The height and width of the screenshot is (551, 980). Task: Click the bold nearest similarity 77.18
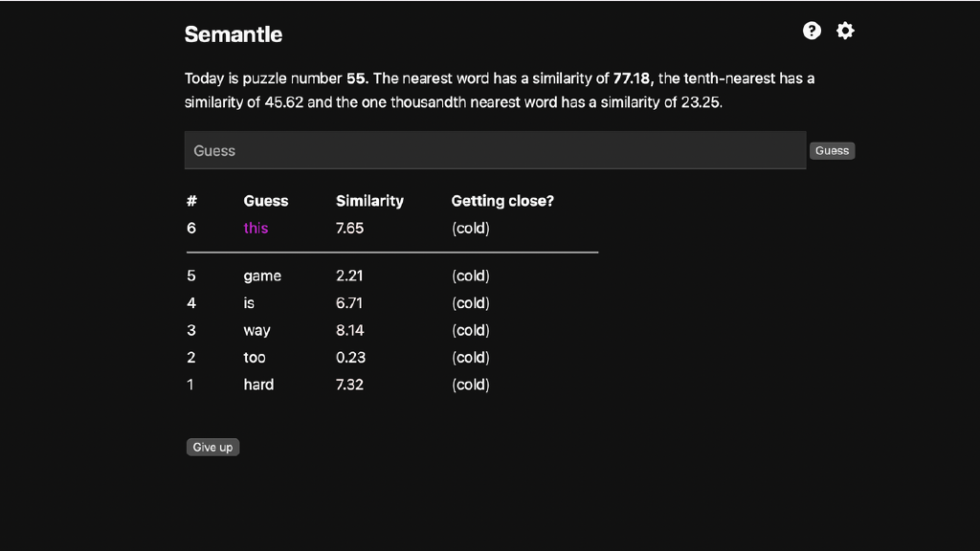(x=633, y=78)
